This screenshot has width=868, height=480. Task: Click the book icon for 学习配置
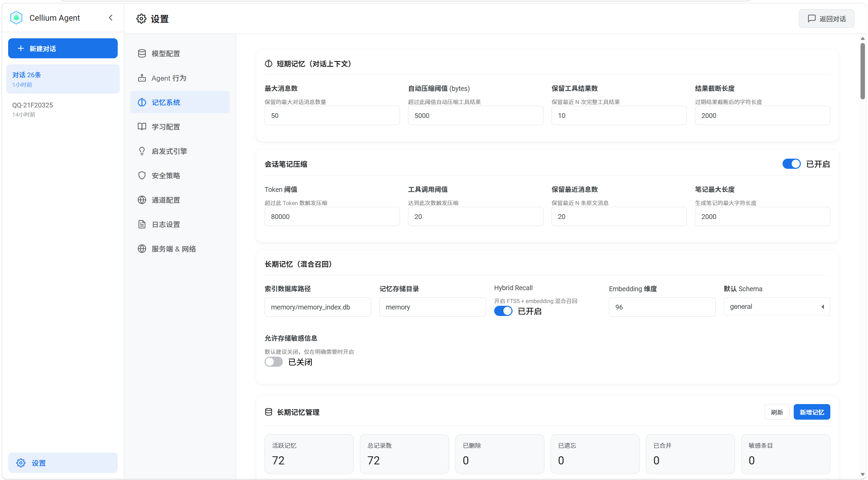point(142,127)
